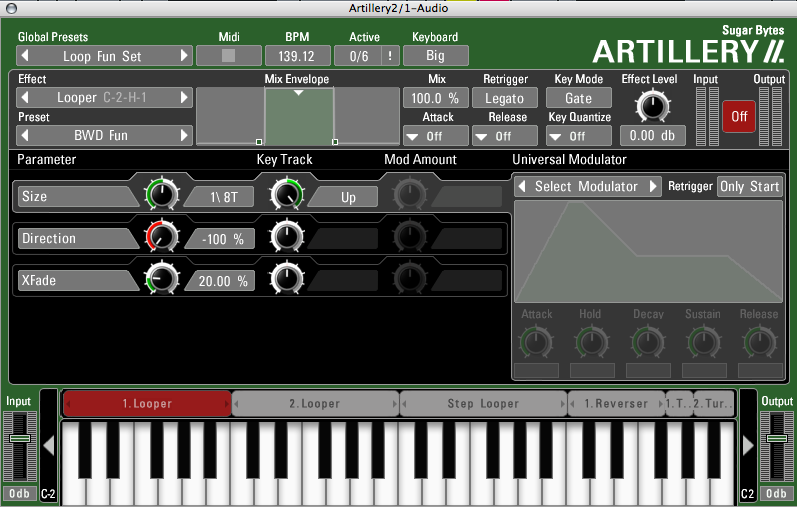Viewport: 797px width, 507px height.
Task: Click the Input gain fader
Action: tap(20, 438)
